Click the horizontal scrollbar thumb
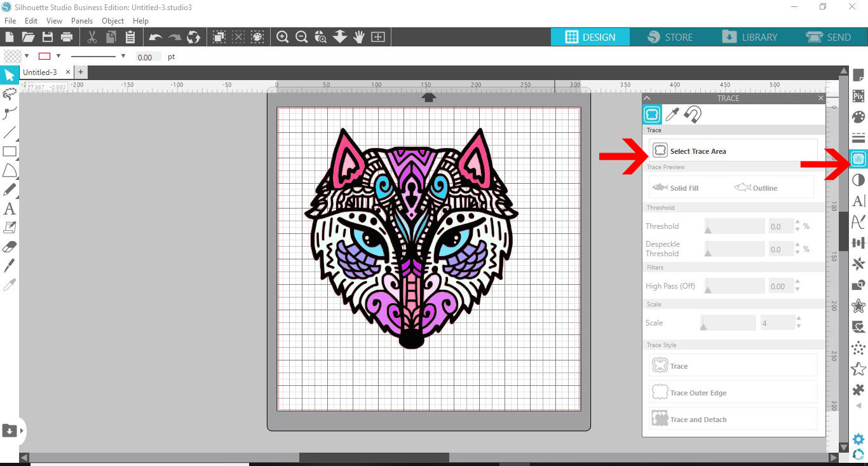 374,457
